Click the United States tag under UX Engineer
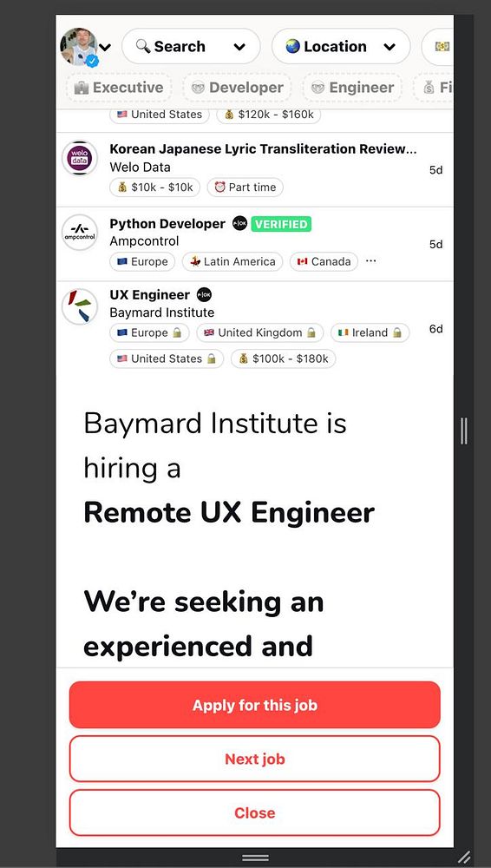Image resolution: width=491 pixels, height=868 pixels. [x=167, y=358]
